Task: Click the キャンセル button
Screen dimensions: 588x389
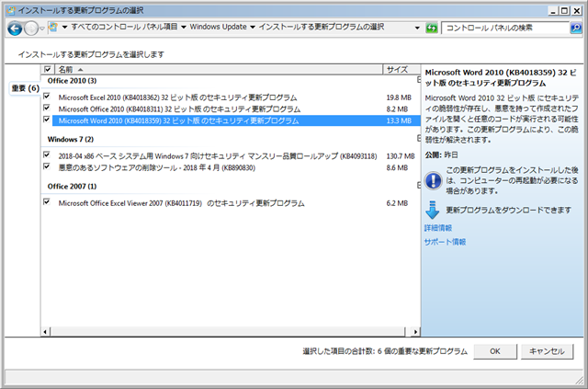Action: coord(547,351)
